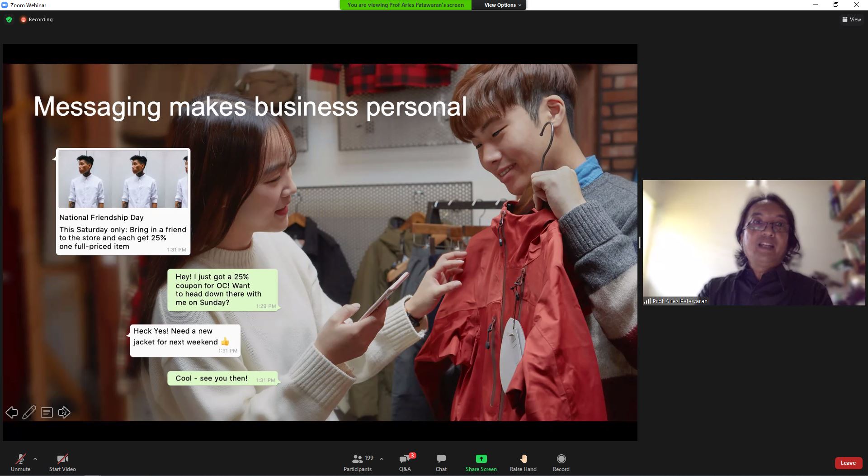Advance to next slide arrow
868x476 pixels.
pyautogui.click(x=64, y=412)
